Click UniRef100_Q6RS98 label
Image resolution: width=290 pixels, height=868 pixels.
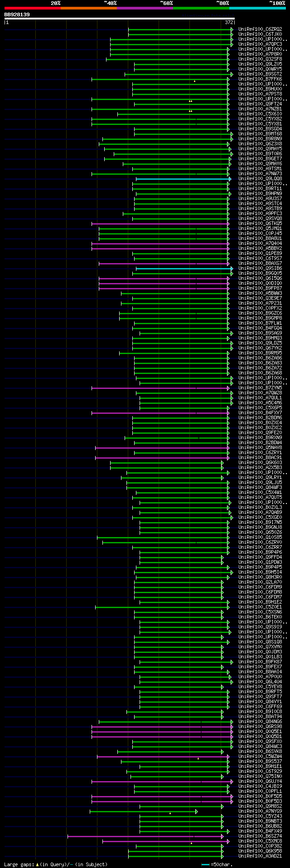coord(260,727)
